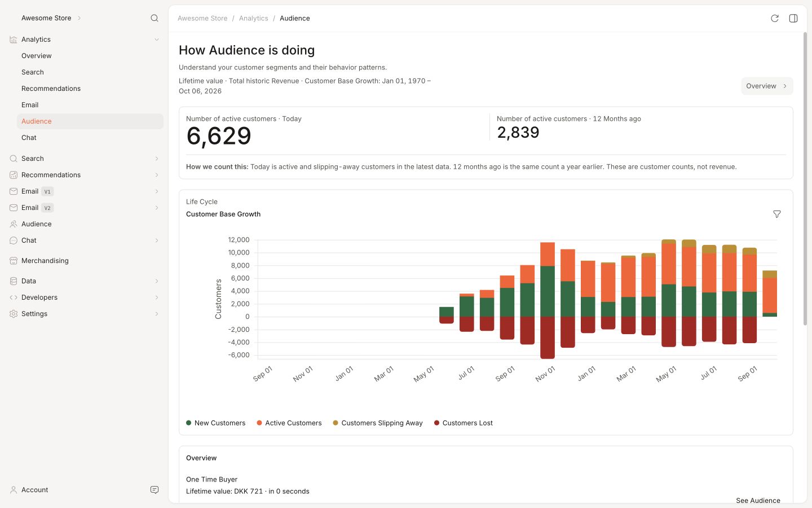
Task: Click the main Recommendations section icon
Action: (14, 175)
